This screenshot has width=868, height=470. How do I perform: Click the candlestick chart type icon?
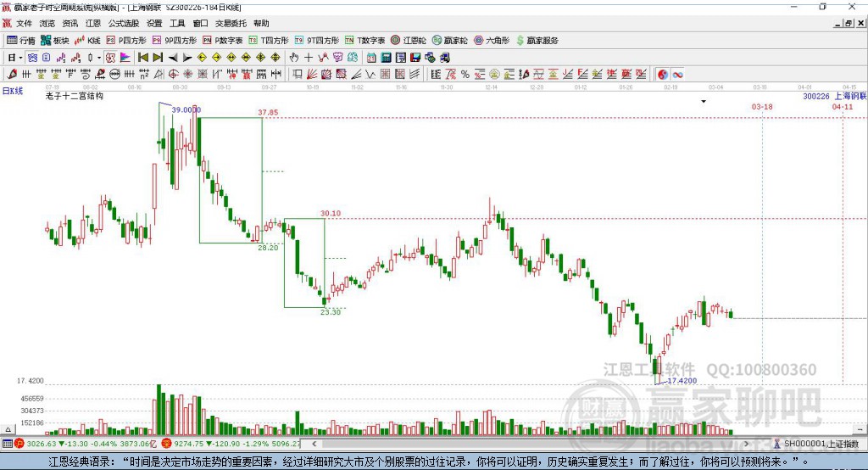click(90, 58)
